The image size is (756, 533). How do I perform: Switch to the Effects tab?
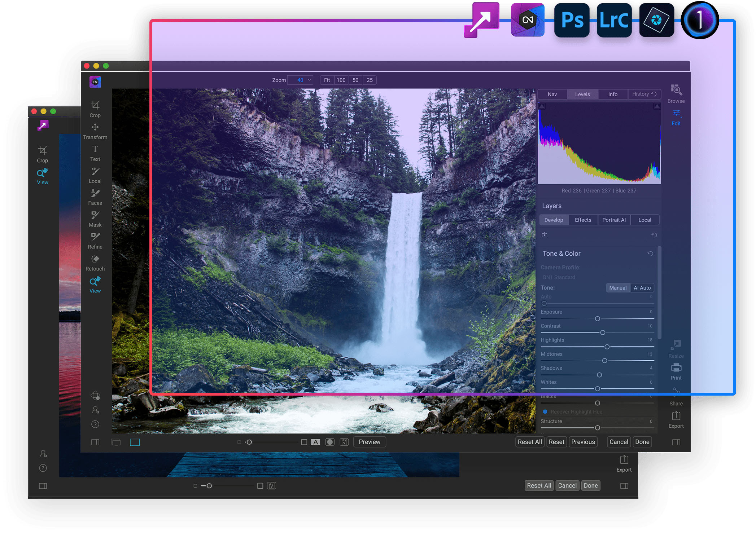(x=581, y=220)
